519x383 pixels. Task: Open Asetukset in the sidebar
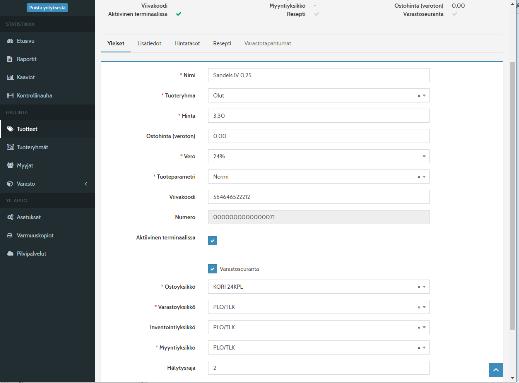click(47, 217)
